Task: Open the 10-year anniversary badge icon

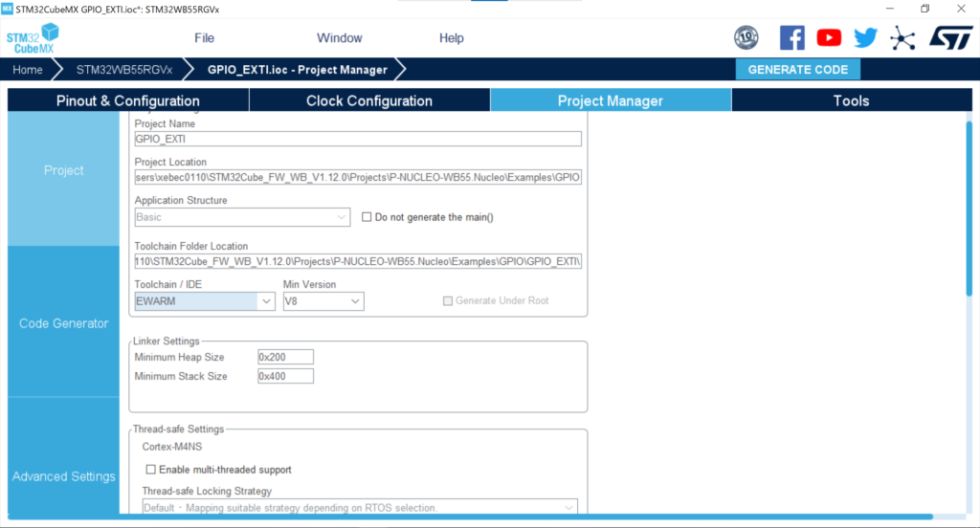Action: click(746, 38)
